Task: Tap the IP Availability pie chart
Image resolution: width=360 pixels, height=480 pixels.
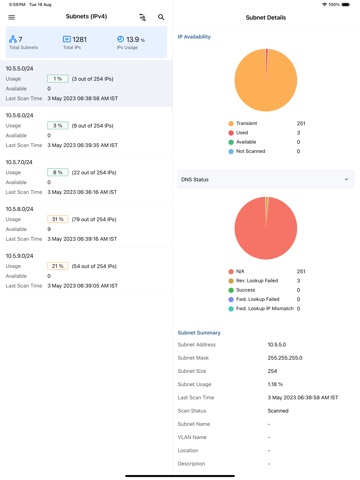Action: coord(266,80)
